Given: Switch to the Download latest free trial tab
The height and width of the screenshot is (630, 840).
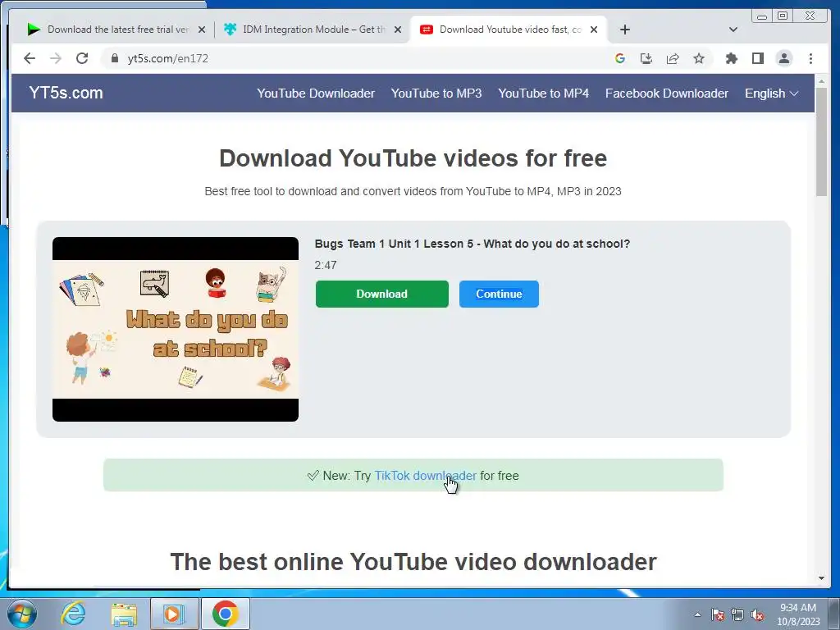Looking at the screenshot, I should (115, 30).
